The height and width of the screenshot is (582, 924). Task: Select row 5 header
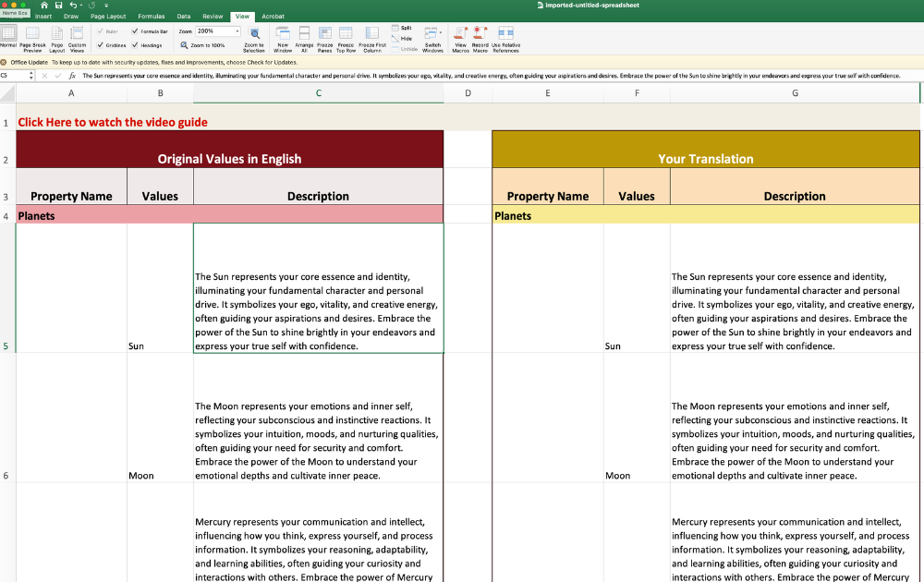click(7, 288)
